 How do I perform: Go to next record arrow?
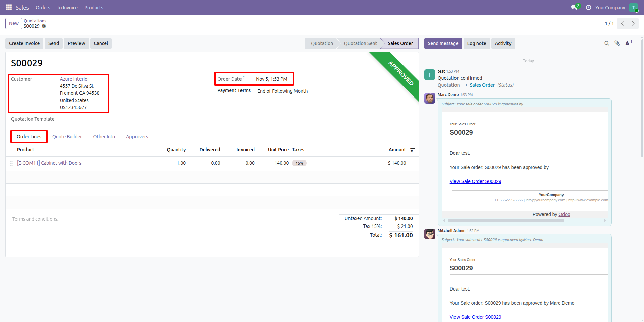[x=633, y=23]
